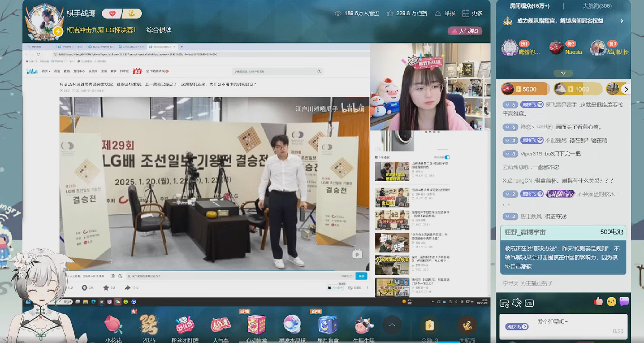Open the 榜1 viewer 鹰酱的 avatar
This screenshot has width=644, height=343.
point(510,48)
